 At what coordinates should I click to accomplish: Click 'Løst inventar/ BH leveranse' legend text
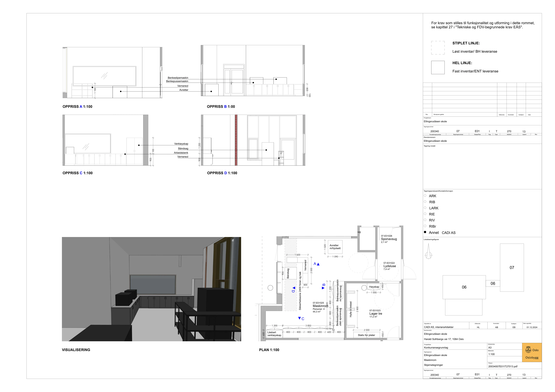click(475, 51)
